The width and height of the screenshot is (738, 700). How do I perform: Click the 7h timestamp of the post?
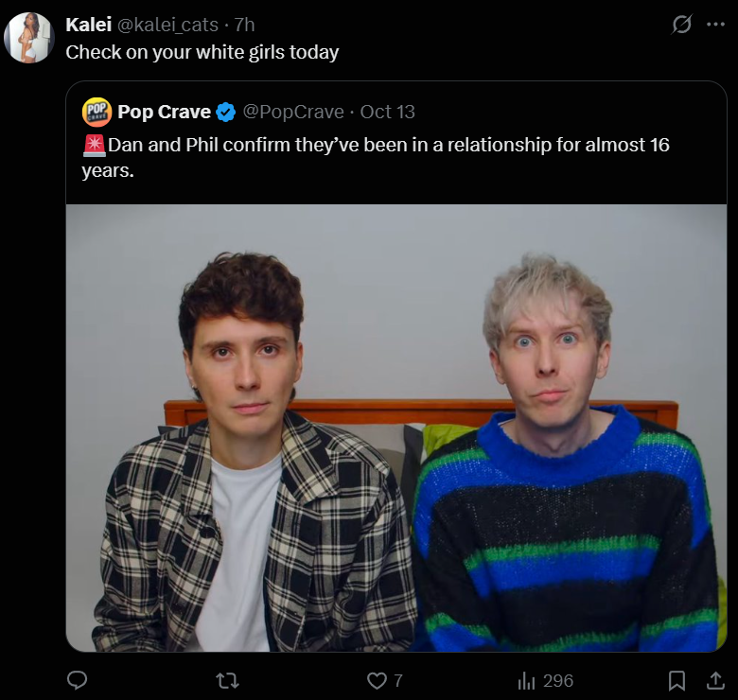(x=245, y=25)
